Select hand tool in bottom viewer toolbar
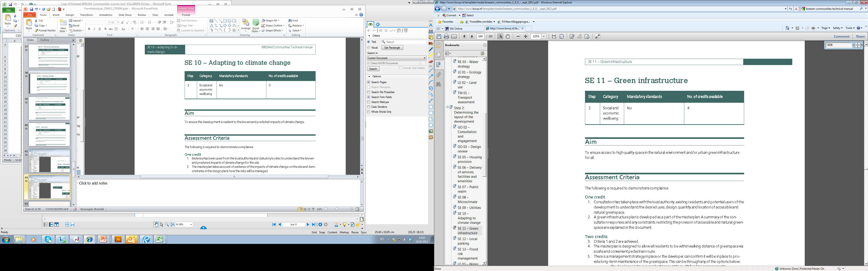868x271 pixels. pyautogui.click(x=156, y=224)
